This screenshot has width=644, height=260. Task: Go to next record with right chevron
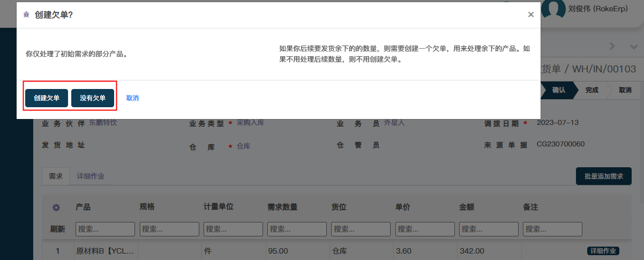tap(612, 47)
